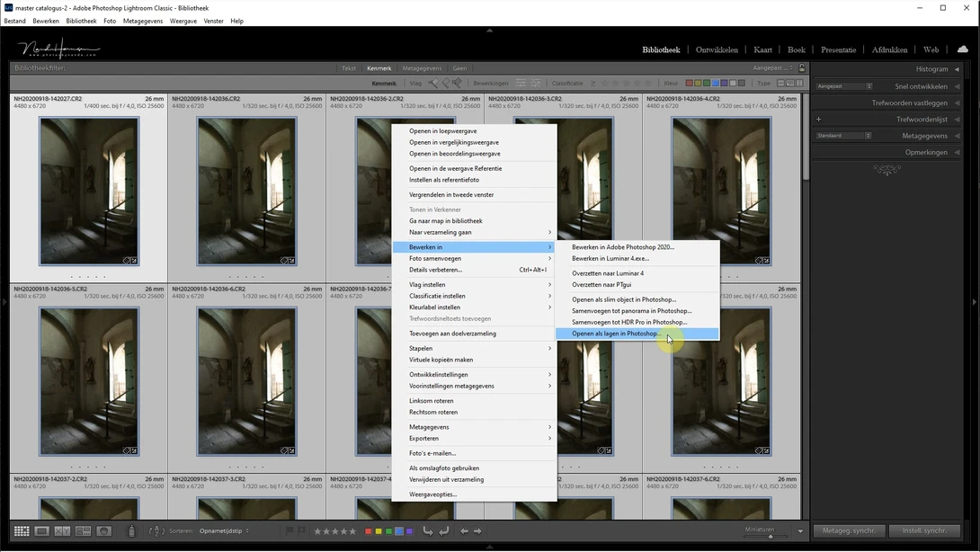
Task: Toggle blue color label filter
Action: [x=715, y=83]
